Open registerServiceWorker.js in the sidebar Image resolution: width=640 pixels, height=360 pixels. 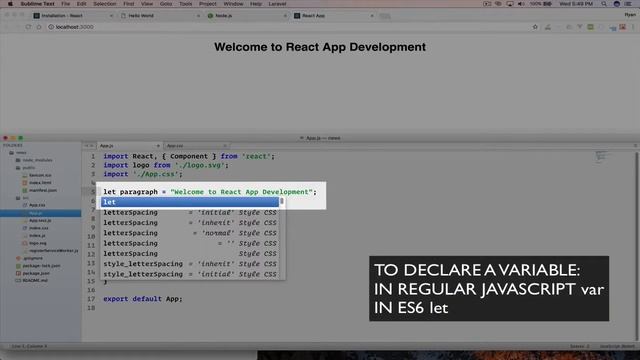(x=53, y=251)
